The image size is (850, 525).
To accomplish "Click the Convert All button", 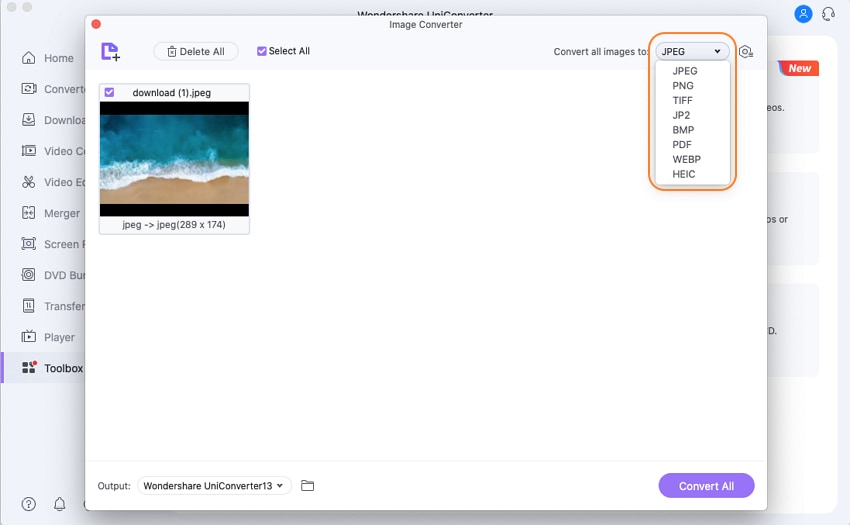I will coord(706,485).
